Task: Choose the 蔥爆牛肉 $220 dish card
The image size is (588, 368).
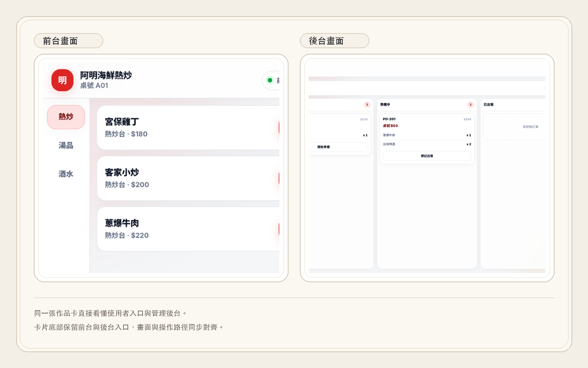Action: pos(188,229)
